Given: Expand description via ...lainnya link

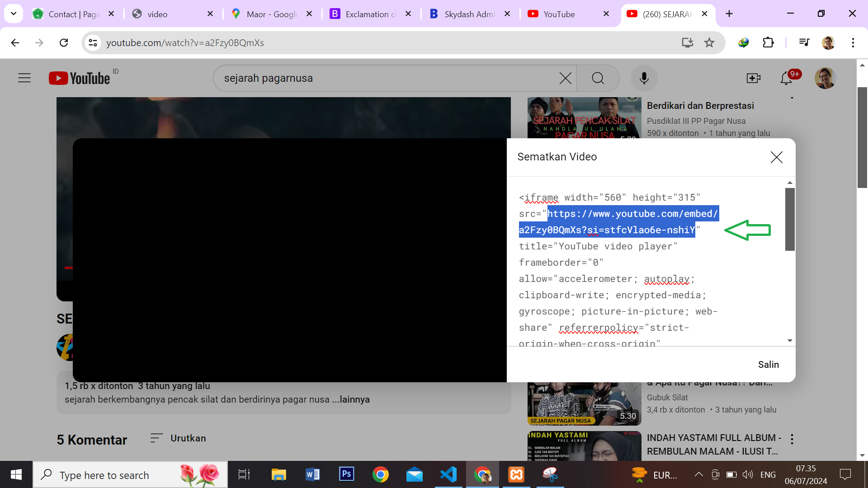Looking at the screenshot, I should 351,399.
